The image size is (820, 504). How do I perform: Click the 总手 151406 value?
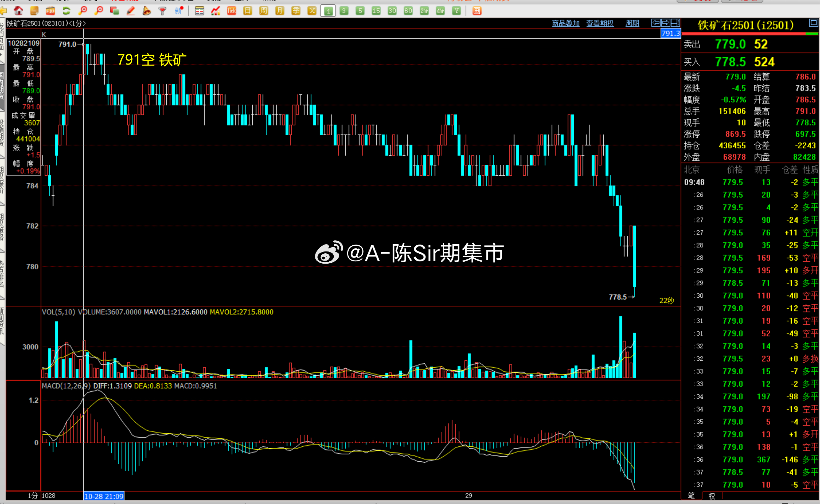[732, 111]
